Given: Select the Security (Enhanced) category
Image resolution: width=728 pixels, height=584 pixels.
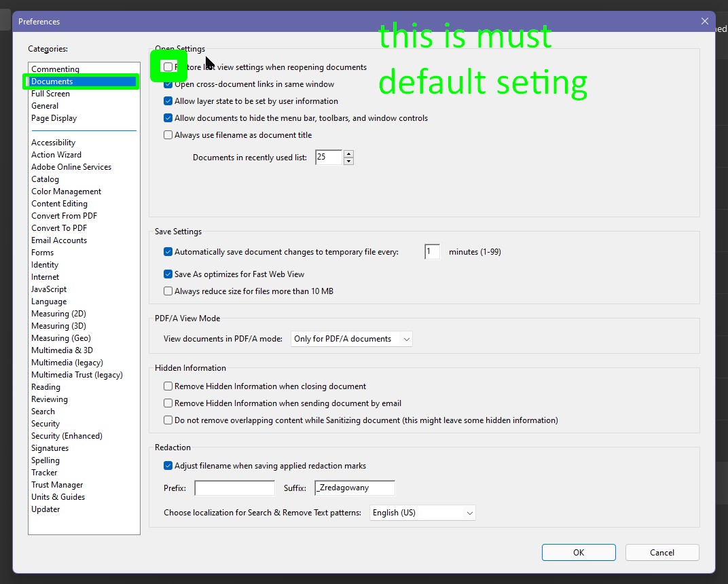Looking at the screenshot, I should pos(66,435).
